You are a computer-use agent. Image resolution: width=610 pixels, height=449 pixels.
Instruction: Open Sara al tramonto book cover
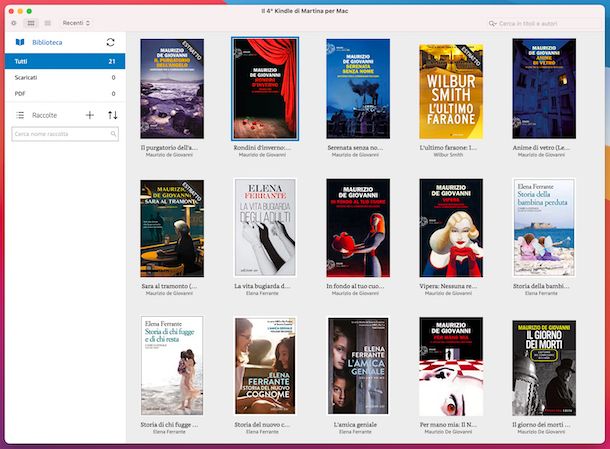[x=172, y=228]
